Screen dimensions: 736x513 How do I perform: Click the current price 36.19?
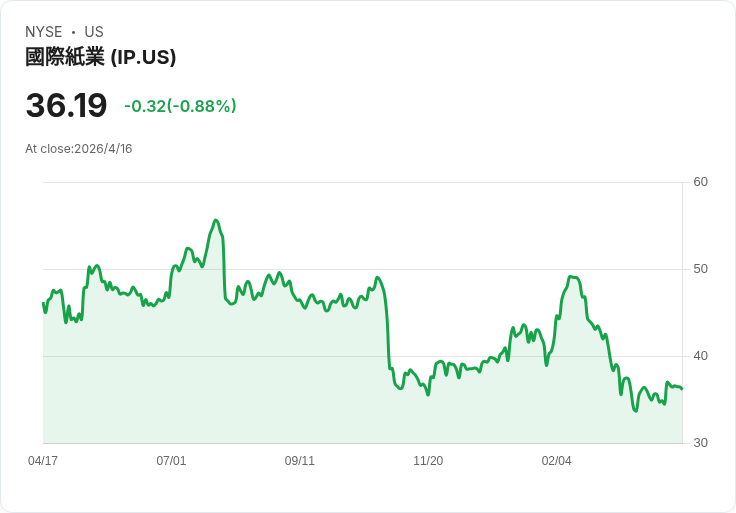coord(66,106)
